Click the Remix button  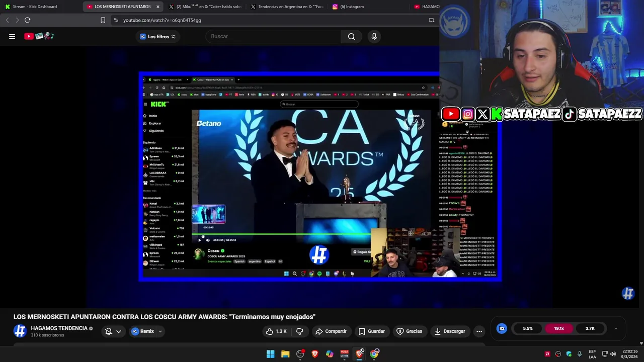point(142,331)
